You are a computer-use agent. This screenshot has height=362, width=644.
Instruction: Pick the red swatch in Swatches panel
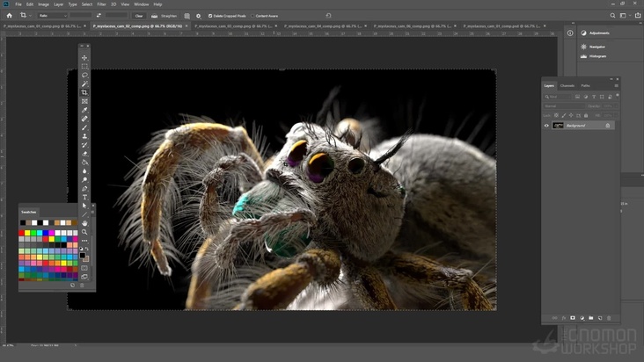[21, 233]
